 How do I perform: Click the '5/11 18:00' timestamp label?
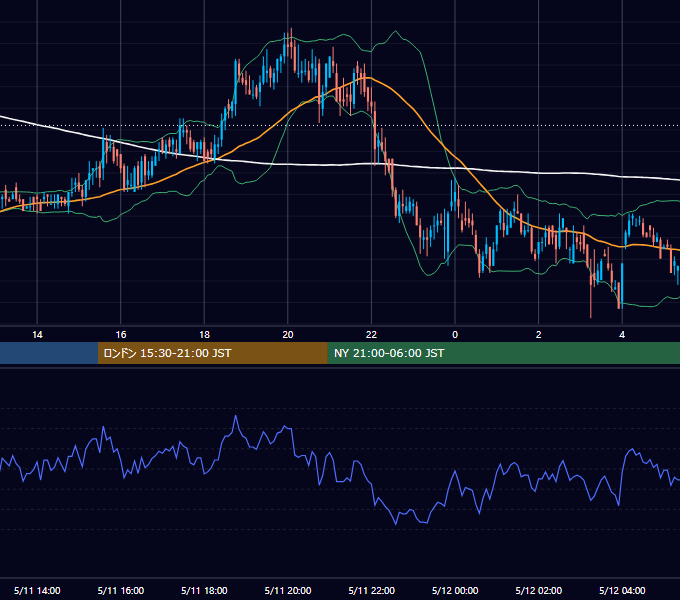pos(204,590)
